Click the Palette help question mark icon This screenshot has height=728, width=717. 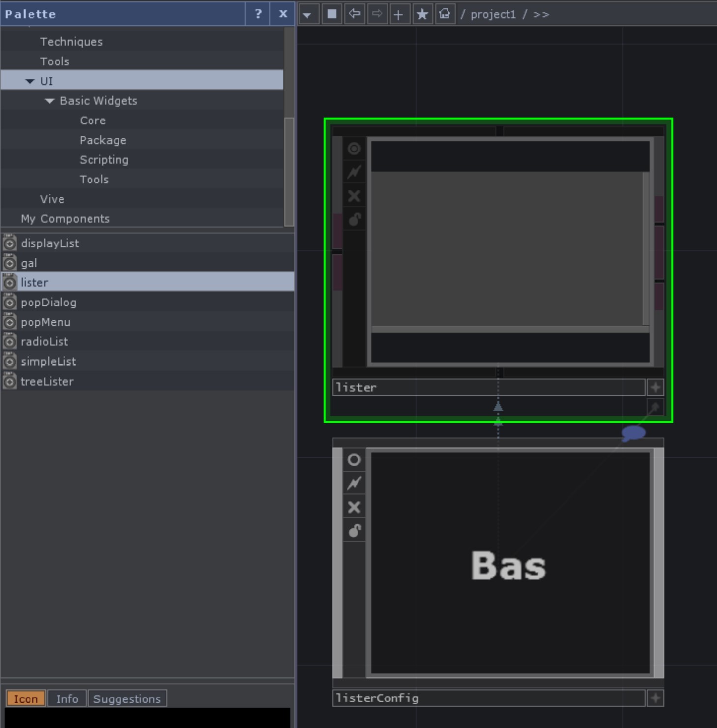(x=258, y=14)
